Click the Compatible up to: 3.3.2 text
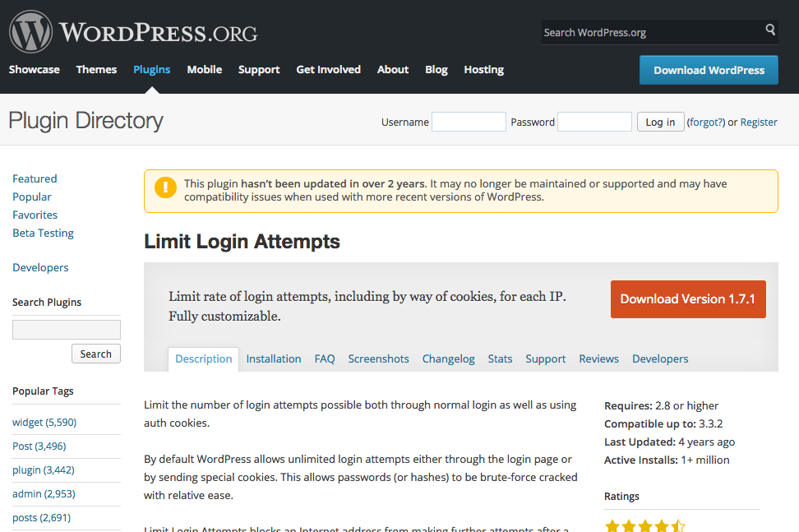The image size is (799, 532). 663,424
